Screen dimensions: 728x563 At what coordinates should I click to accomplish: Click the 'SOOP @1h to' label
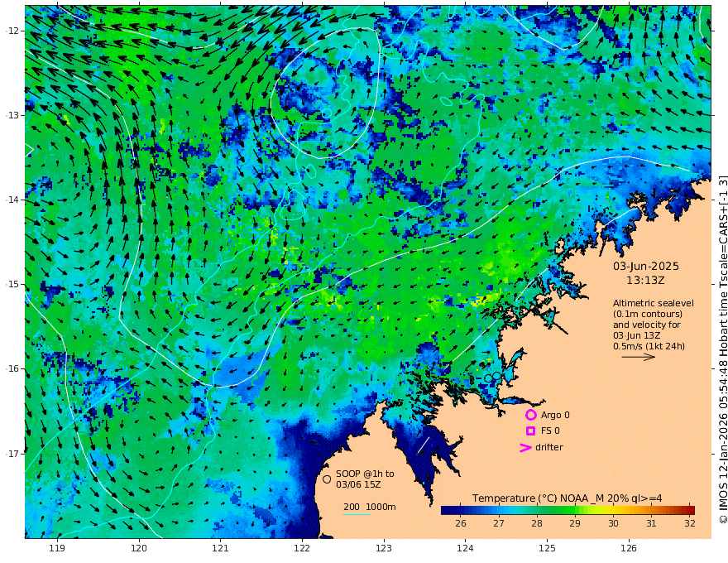(365, 474)
